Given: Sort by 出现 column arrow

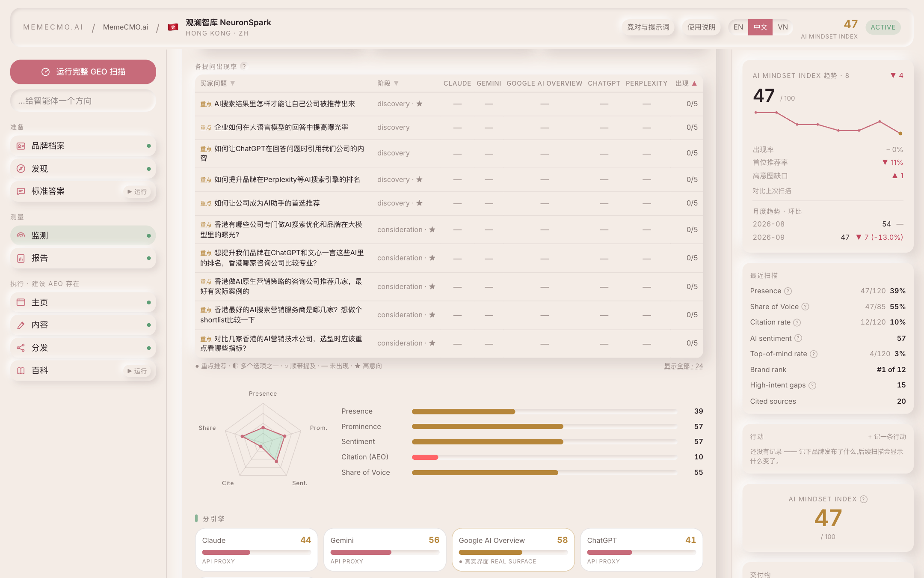Looking at the screenshot, I should pyautogui.click(x=694, y=83).
